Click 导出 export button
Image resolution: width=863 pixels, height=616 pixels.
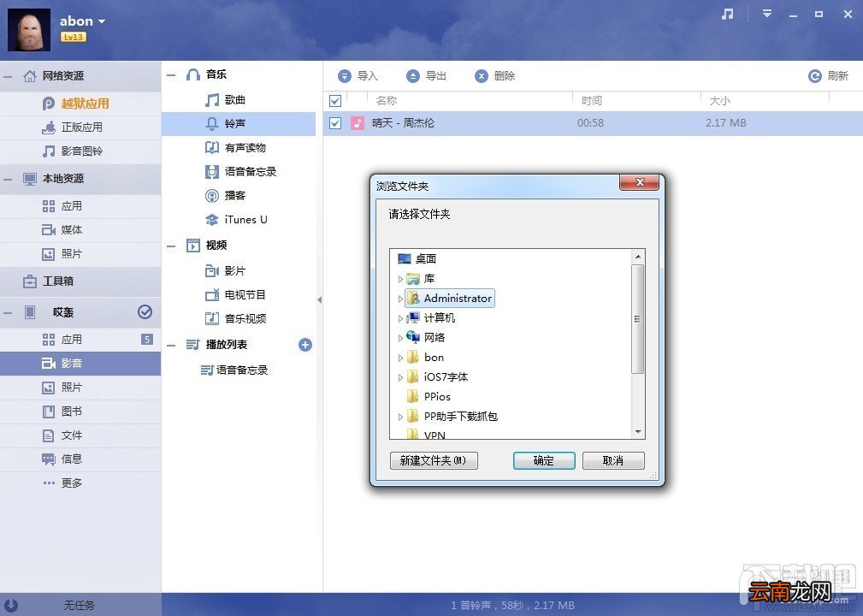[x=427, y=76]
